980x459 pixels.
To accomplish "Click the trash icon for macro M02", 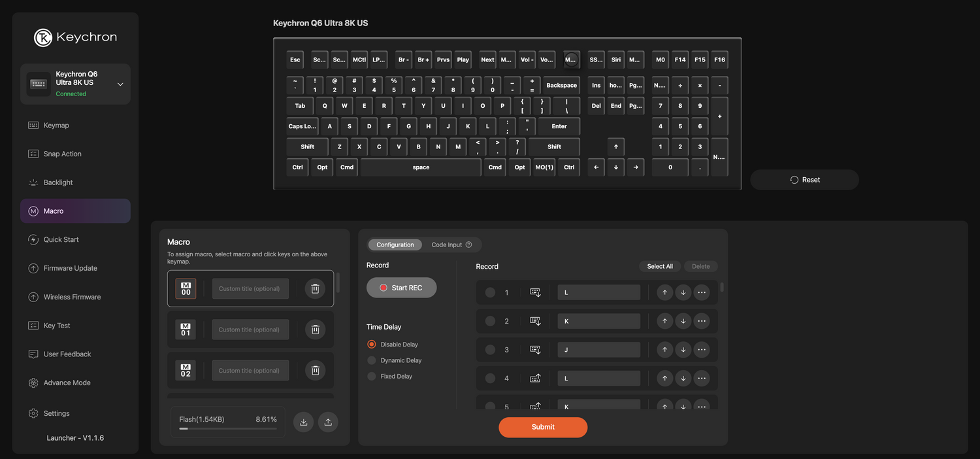I will [315, 371].
